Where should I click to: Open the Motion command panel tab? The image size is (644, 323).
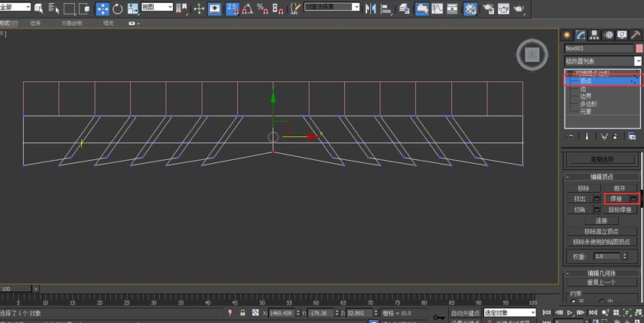[609, 35]
